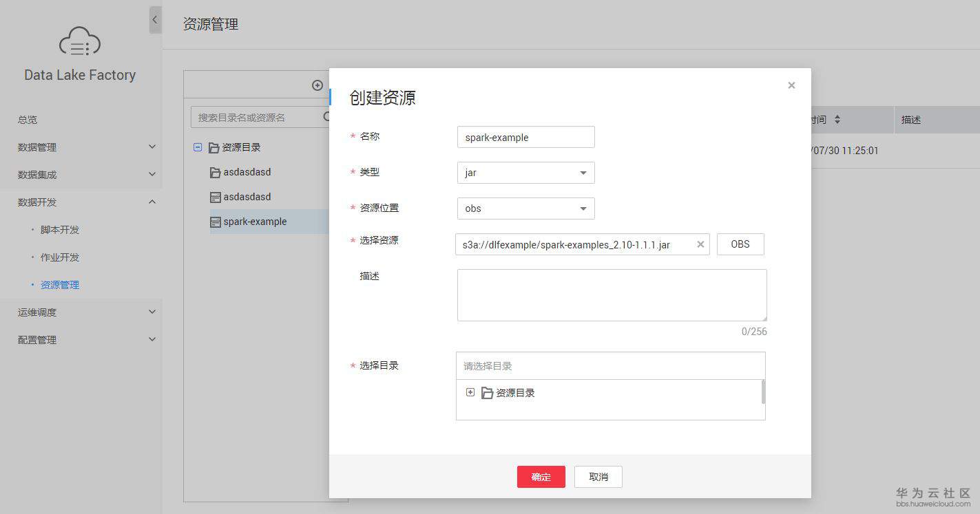The width and height of the screenshot is (980, 514).
Task: Open 作业开发 in the sidebar
Action: tap(60, 257)
